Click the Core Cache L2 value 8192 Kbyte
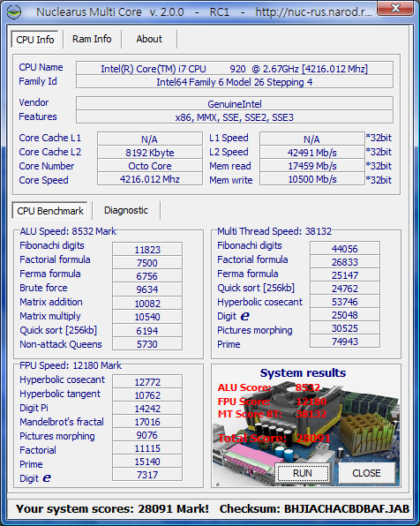This screenshot has width=420, height=526. pos(150,153)
